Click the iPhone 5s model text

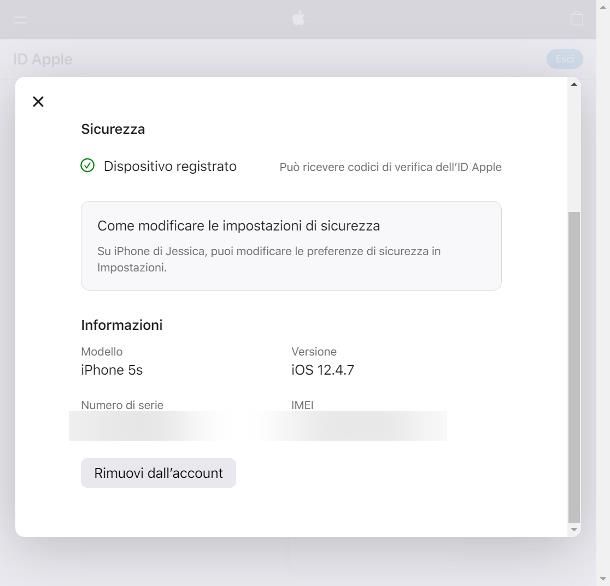[x=112, y=370]
